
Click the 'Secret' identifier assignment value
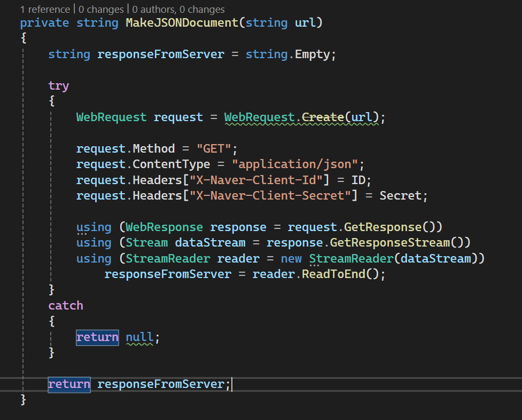(x=401, y=195)
